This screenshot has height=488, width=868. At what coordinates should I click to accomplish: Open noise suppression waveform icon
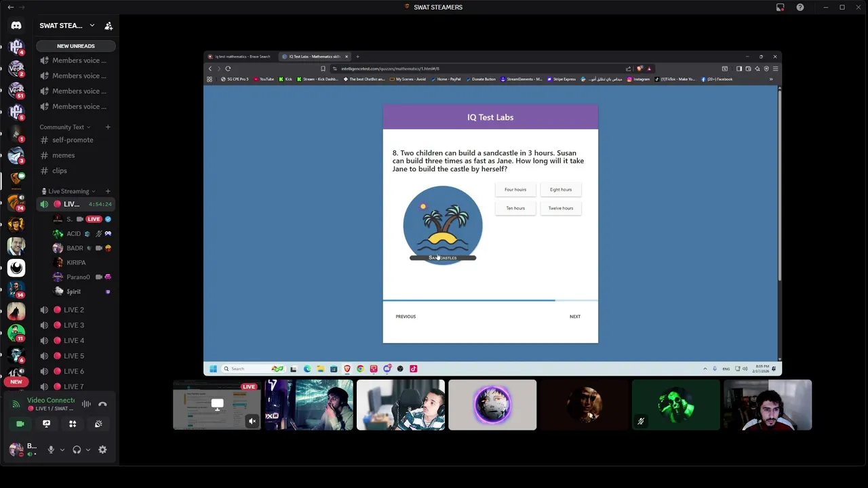pos(86,404)
